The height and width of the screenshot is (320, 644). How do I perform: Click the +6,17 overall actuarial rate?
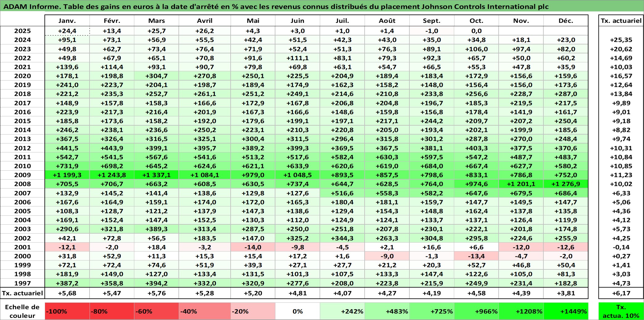coord(621,293)
